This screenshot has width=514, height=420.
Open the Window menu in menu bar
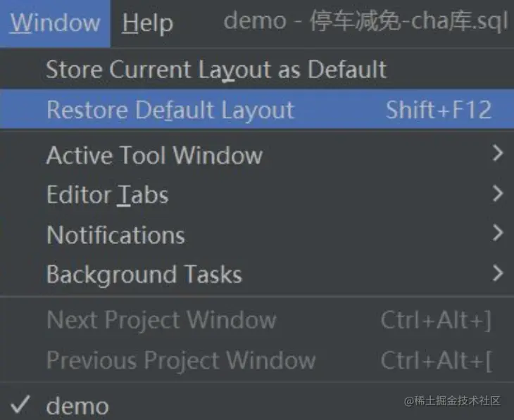(55, 23)
